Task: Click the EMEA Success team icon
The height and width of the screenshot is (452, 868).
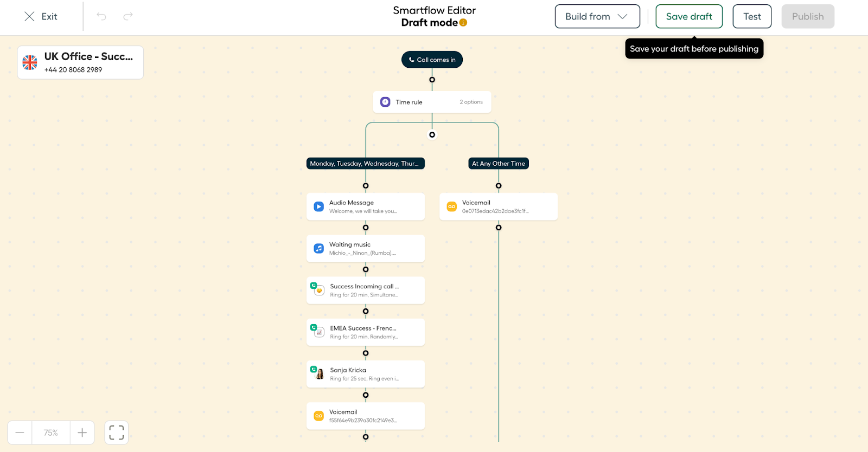Action: (x=318, y=331)
